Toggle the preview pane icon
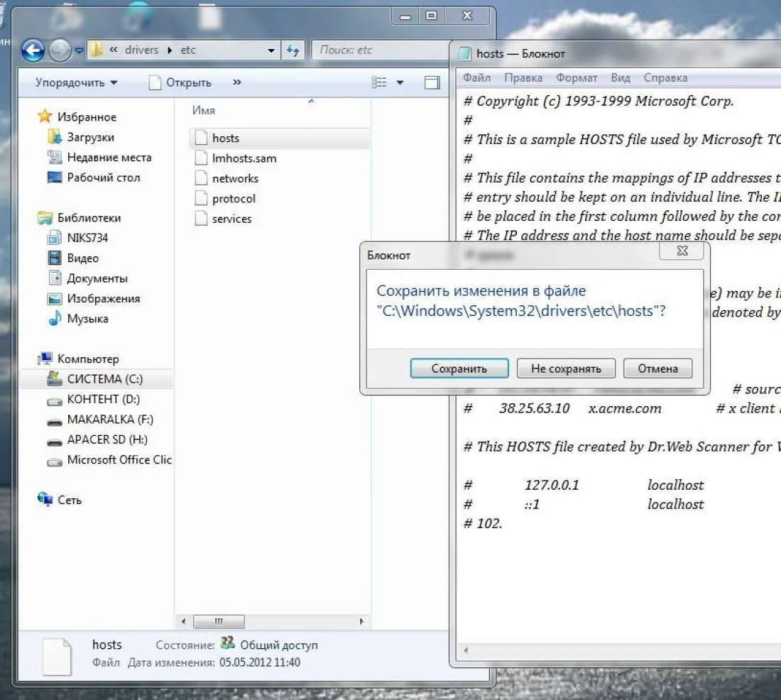This screenshot has width=781, height=700. pos(432,82)
